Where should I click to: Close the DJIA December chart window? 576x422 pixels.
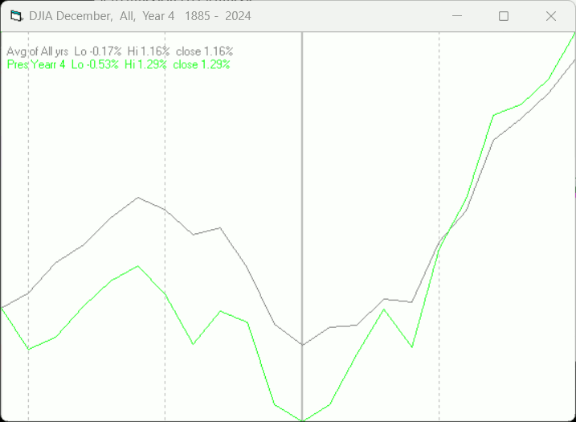551,16
